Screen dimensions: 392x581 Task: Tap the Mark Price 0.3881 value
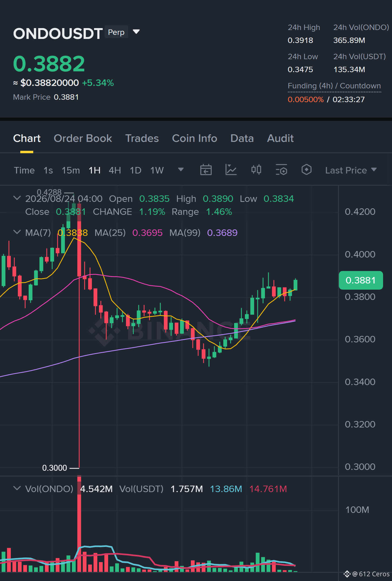pos(66,97)
